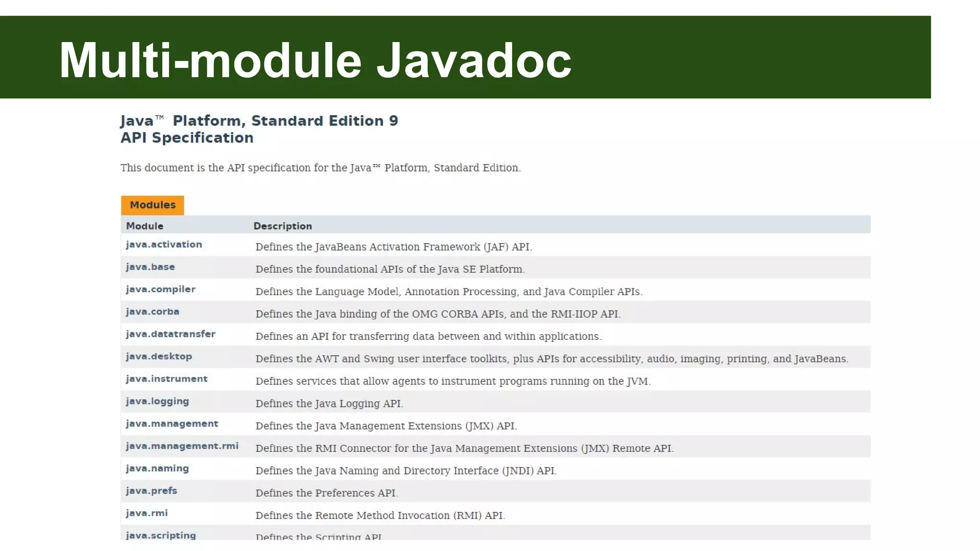Open the java.compiler module link

160,289
